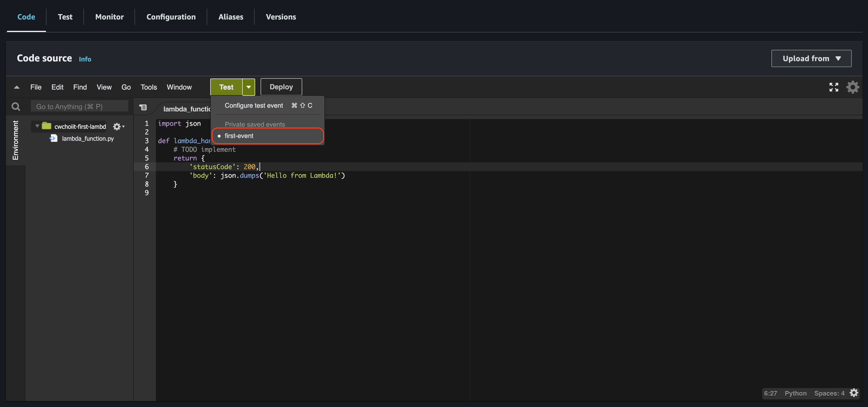868x407 pixels.
Task: Click the editor preferences gear icon
Action: 853,87
